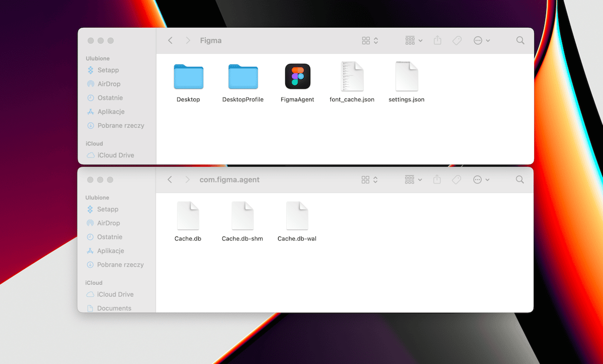Go back in the Figma window
This screenshot has width=603, height=364.
coord(170,41)
